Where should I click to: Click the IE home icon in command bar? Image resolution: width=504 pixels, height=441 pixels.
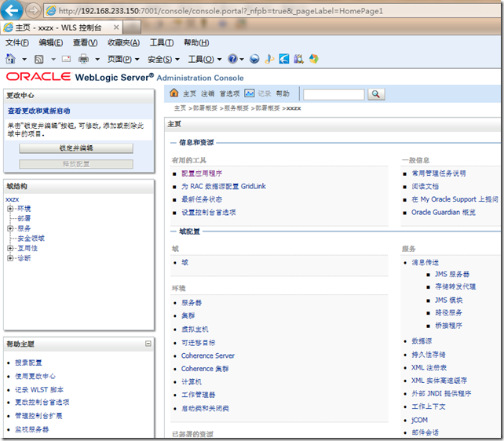pyautogui.click(x=11, y=59)
